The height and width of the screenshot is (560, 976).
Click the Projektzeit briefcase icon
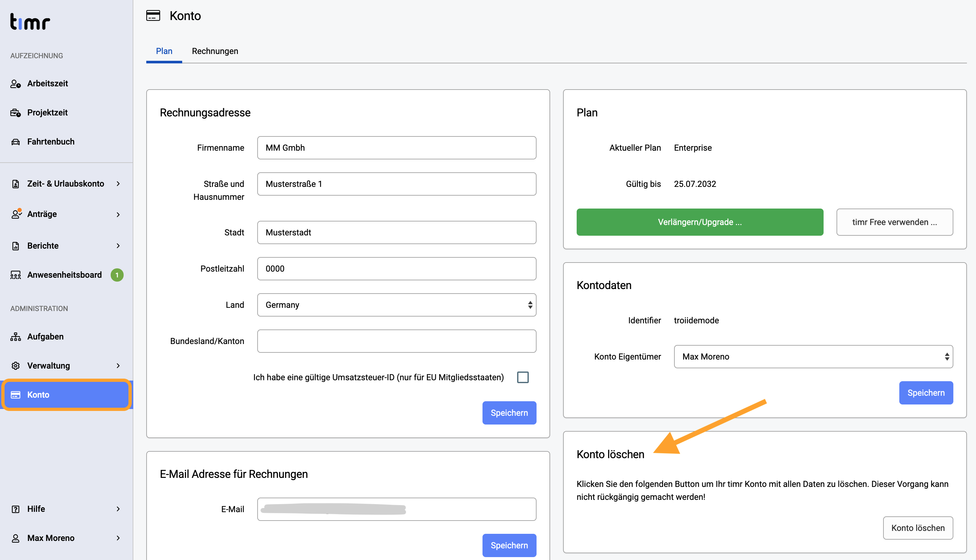point(16,113)
